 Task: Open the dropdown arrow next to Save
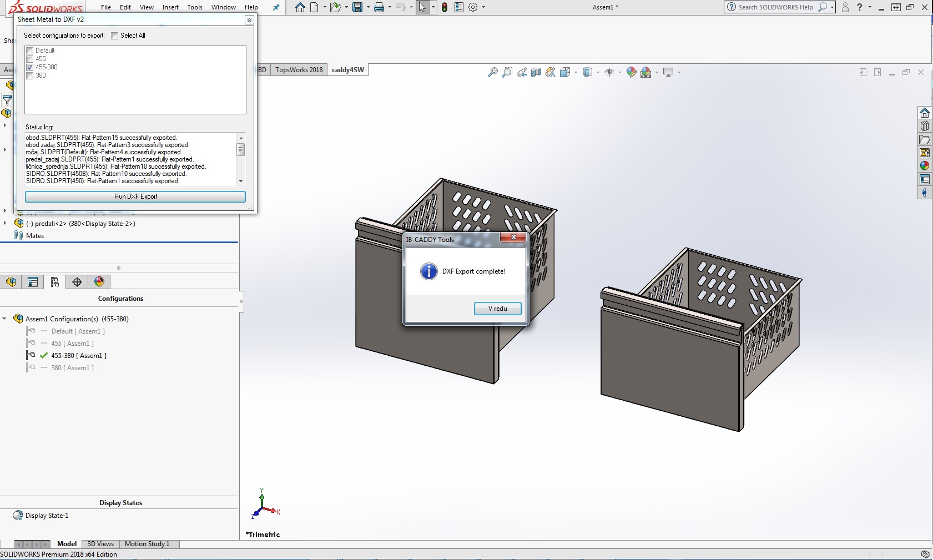[x=367, y=7]
